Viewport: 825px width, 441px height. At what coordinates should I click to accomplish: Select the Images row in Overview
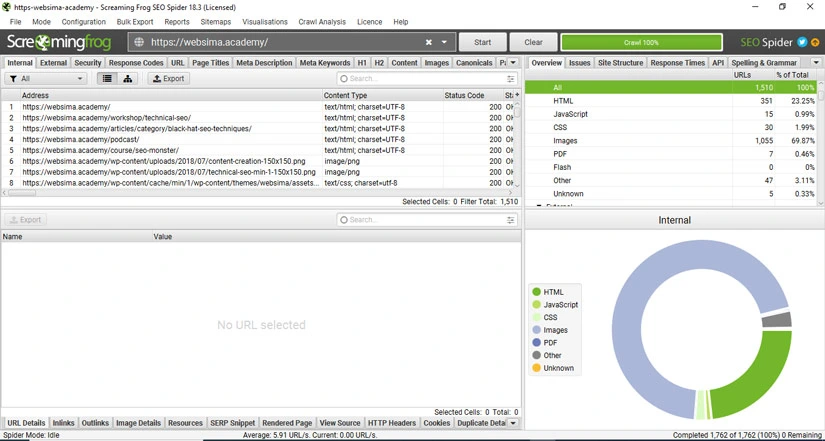(671, 141)
